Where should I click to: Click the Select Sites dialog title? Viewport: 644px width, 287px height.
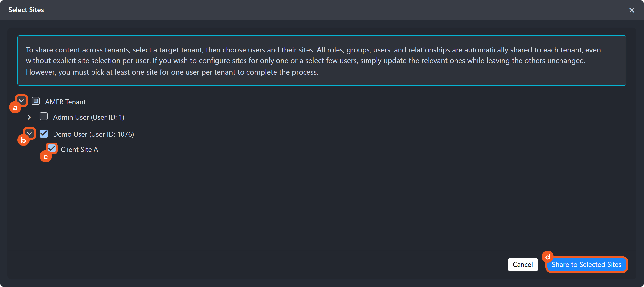click(x=26, y=10)
